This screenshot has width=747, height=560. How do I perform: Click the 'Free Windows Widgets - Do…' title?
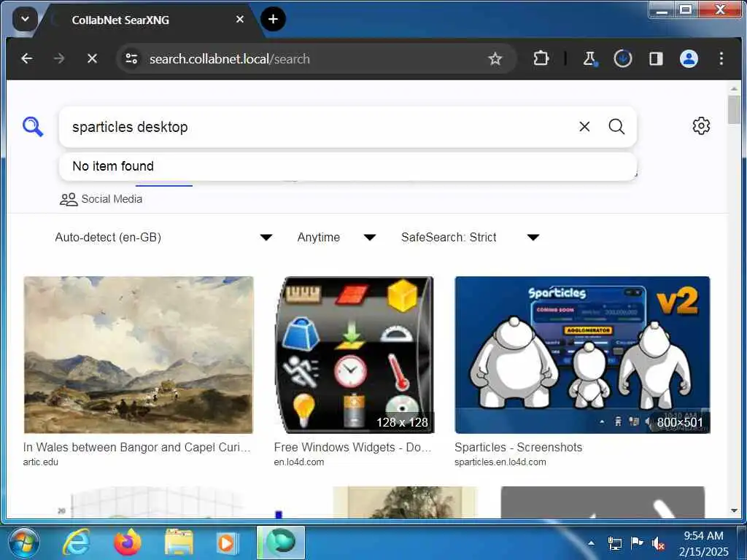coord(352,447)
